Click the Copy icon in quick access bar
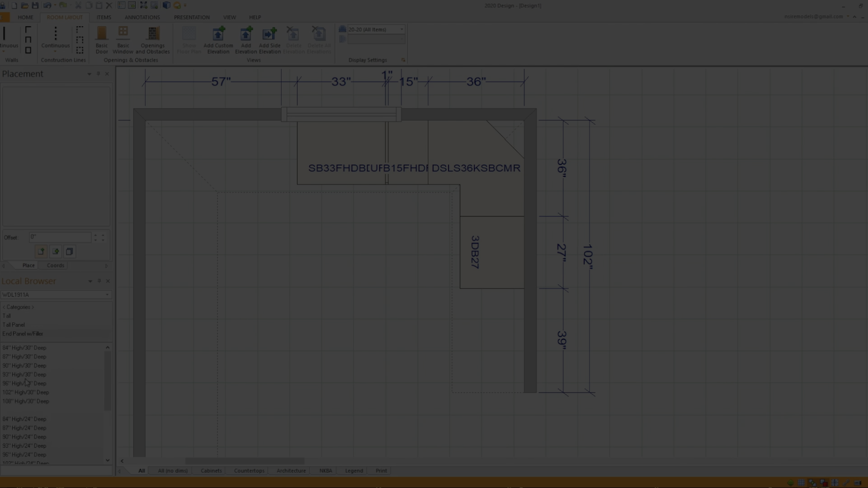This screenshot has width=868, height=488. (89, 5)
